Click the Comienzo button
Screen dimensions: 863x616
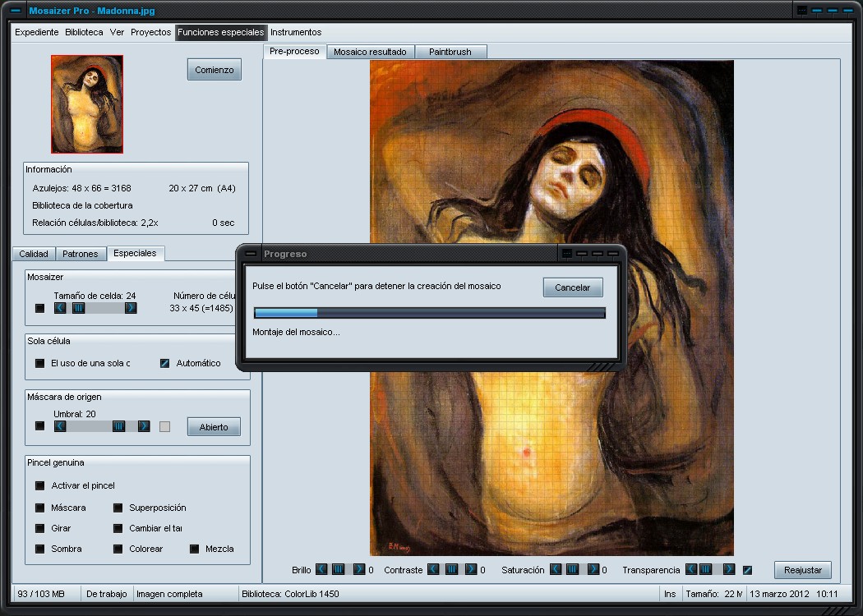[214, 70]
